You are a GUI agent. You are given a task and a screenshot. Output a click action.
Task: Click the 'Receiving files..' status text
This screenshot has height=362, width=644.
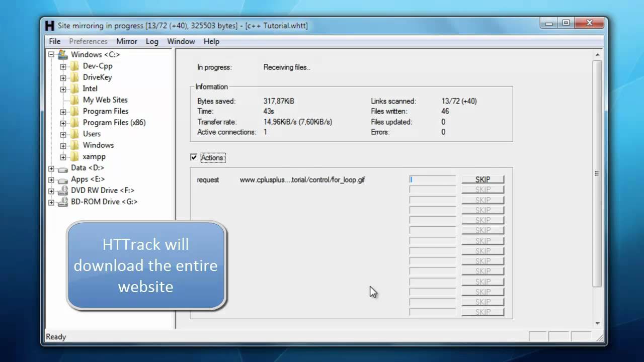(287, 67)
